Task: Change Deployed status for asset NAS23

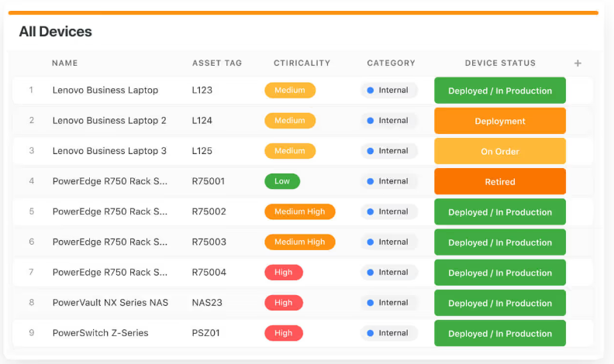Action: point(500,303)
